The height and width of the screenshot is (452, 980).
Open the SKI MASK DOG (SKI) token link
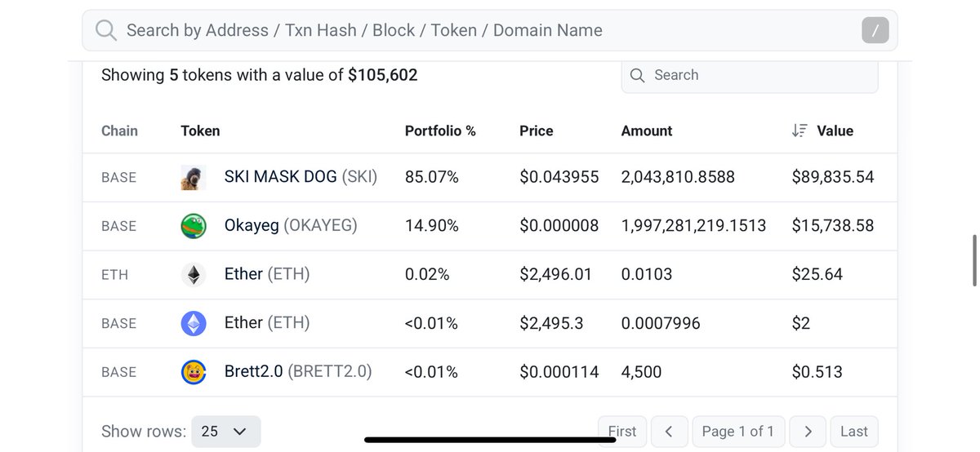click(301, 177)
